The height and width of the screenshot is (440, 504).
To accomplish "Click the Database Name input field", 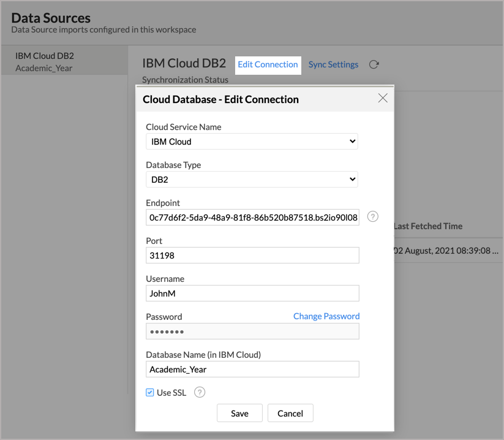I will pyautogui.click(x=252, y=370).
